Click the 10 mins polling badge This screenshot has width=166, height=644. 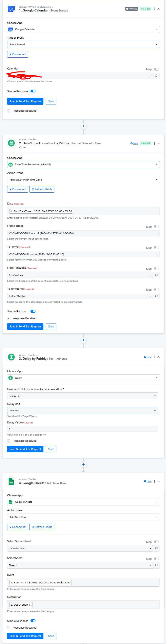click(132, 9)
